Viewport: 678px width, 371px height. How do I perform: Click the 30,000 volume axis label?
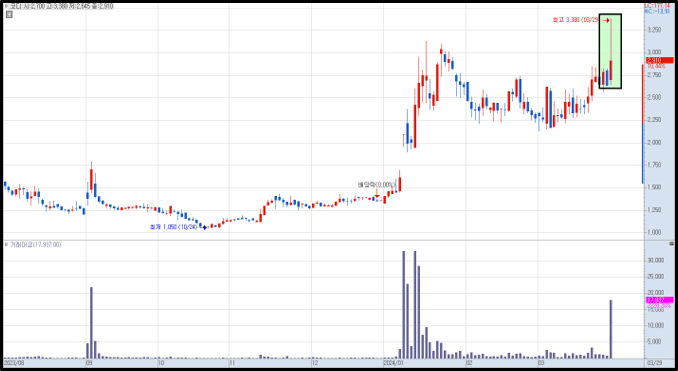click(x=656, y=260)
